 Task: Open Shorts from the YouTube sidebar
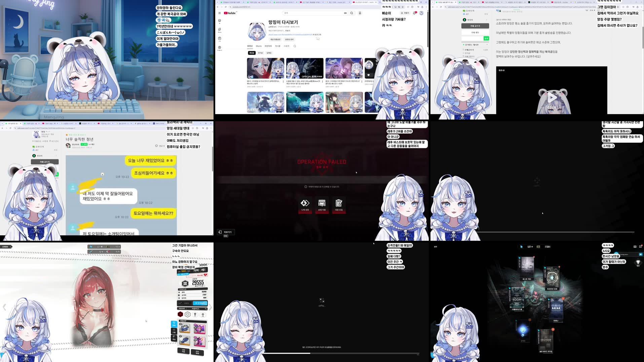[x=220, y=29]
